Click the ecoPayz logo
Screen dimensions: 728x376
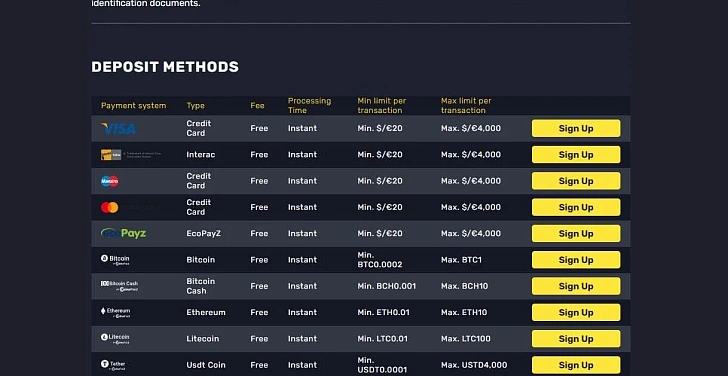coord(124,233)
